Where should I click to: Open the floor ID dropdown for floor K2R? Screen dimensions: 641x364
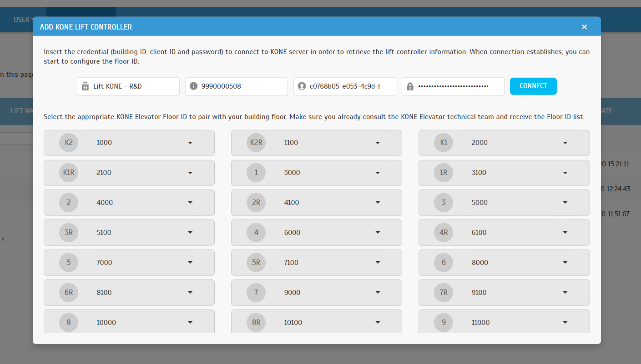(x=332, y=143)
